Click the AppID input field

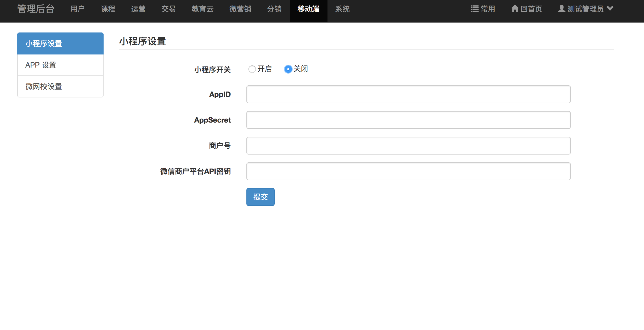click(x=408, y=94)
